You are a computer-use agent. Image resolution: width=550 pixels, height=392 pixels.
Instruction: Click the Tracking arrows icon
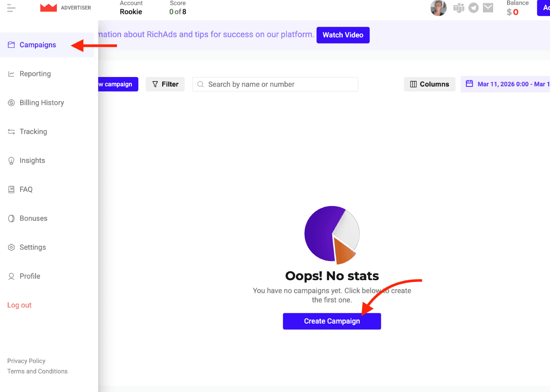click(x=11, y=132)
